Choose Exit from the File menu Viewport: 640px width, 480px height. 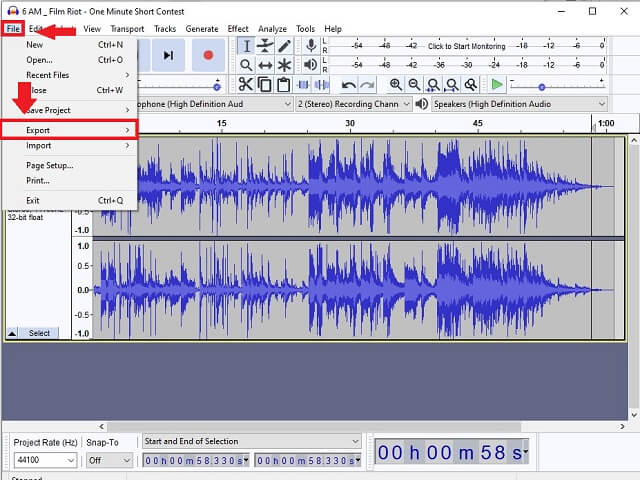pyautogui.click(x=69, y=200)
